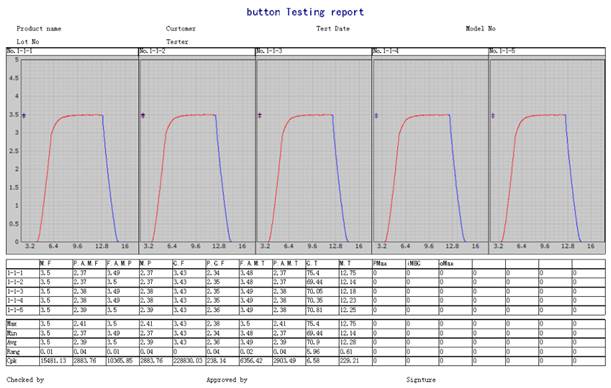Select the No.1-1-2 chart header
Screen dimensions: 611x388
(x=197, y=51)
